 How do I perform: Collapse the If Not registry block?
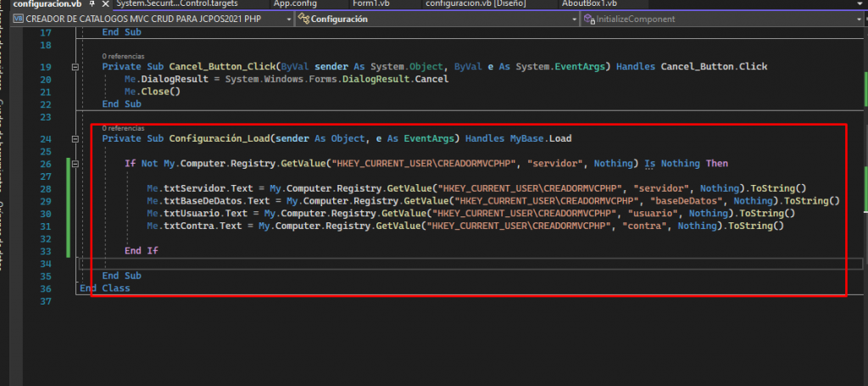pos(76,164)
